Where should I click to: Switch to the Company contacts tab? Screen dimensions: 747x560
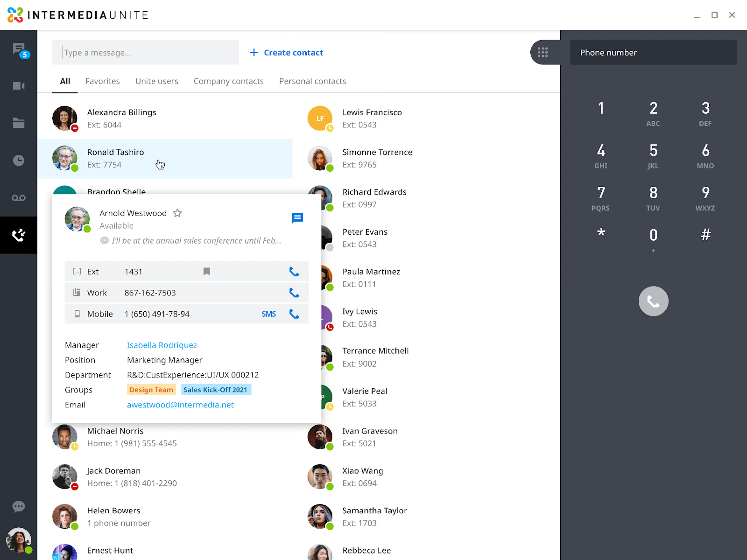[x=228, y=81]
